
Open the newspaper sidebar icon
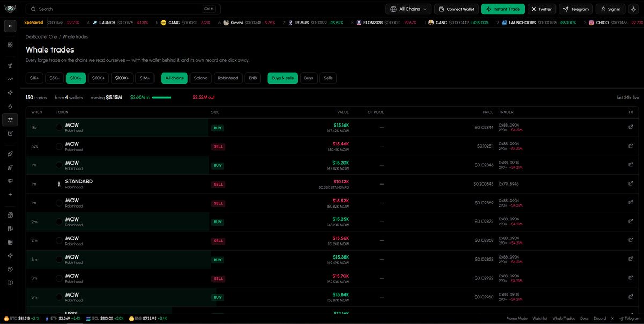click(10, 215)
